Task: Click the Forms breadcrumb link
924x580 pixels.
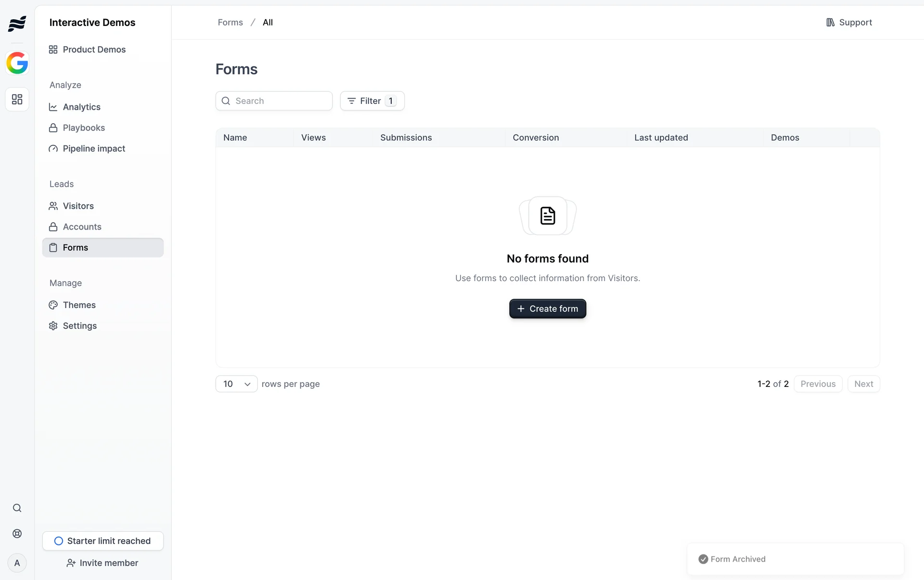Action: (230, 22)
